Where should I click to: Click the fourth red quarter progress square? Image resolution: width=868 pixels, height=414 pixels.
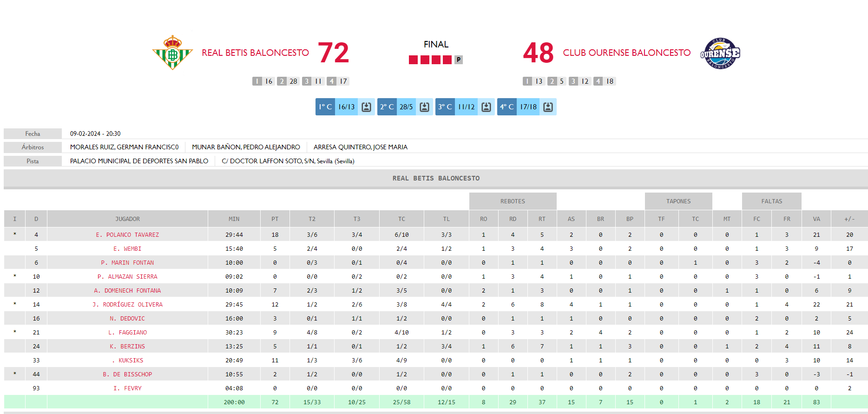(447, 60)
